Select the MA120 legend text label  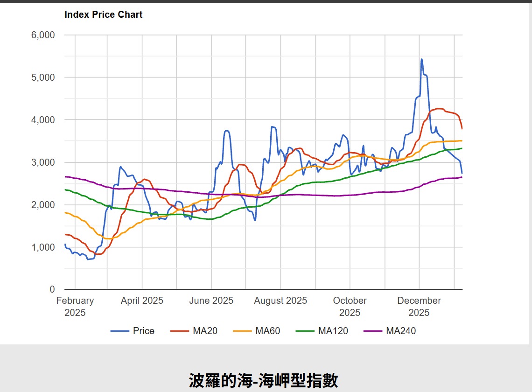pyautogui.click(x=333, y=331)
